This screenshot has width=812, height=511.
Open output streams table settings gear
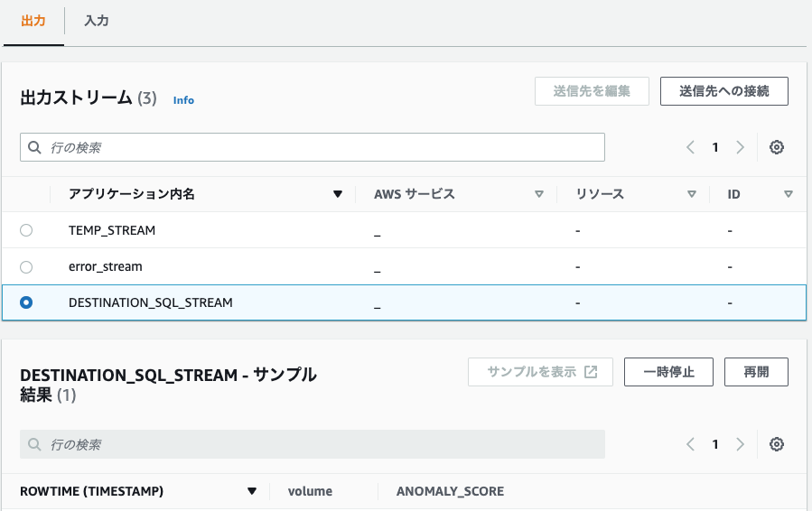tap(776, 147)
